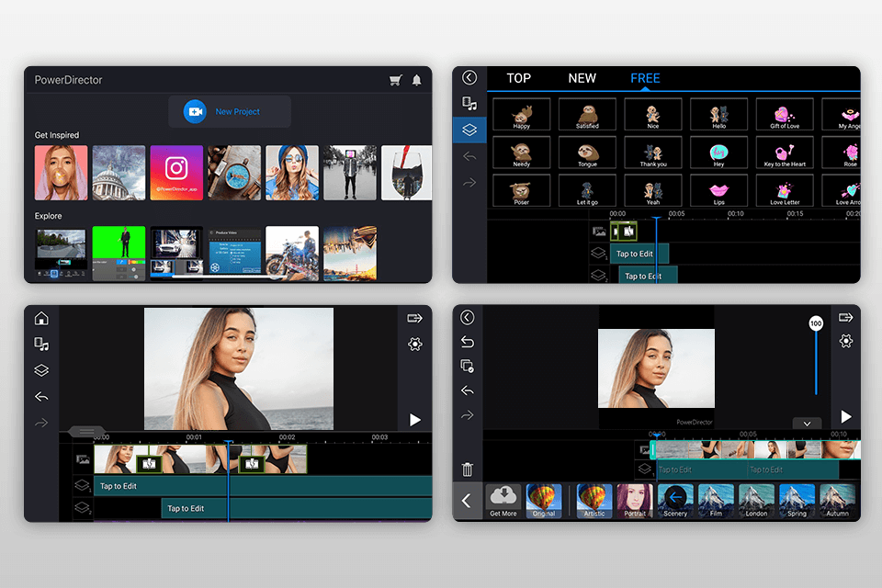Screen dimensions: 882x588
Task: Open the shopping cart icon in PowerDirector
Action: point(395,81)
